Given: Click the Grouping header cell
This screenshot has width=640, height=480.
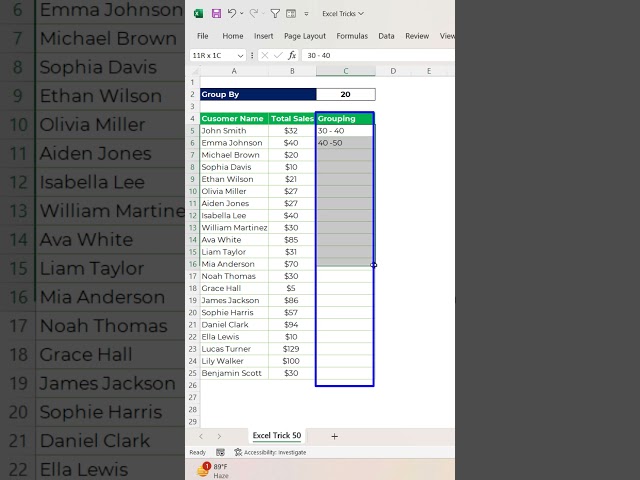Looking at the screenshot, I should pos(344,119).
